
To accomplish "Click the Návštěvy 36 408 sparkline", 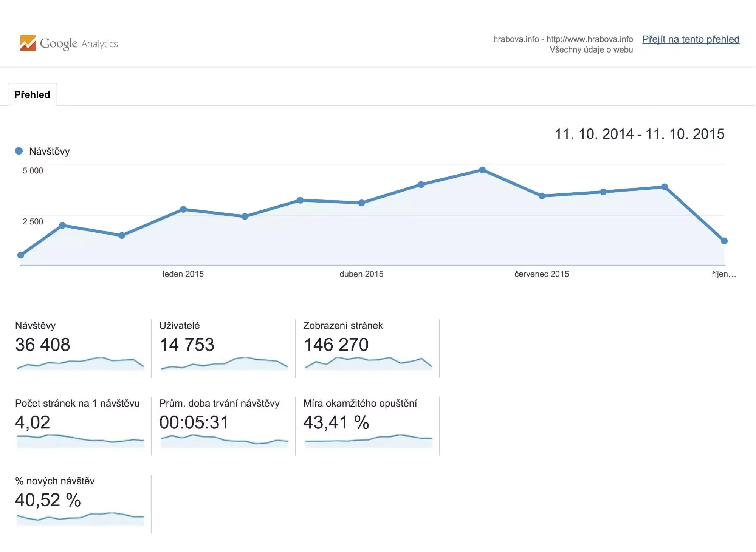I will coord(80,363).
